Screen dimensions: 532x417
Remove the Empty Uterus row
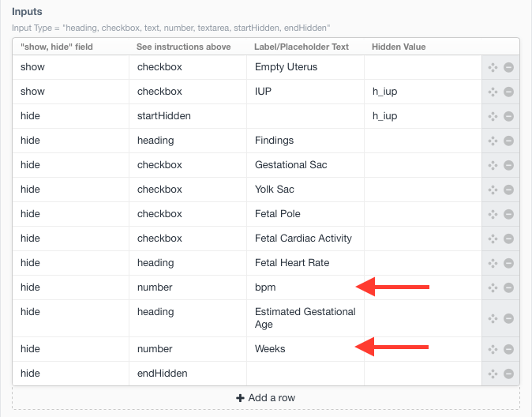(x=508, y=67)
